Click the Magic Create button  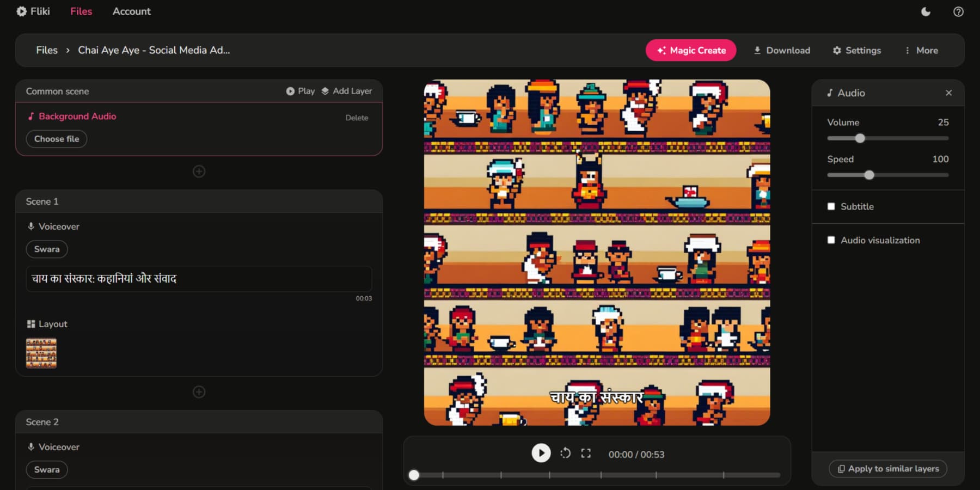[690, 50]
